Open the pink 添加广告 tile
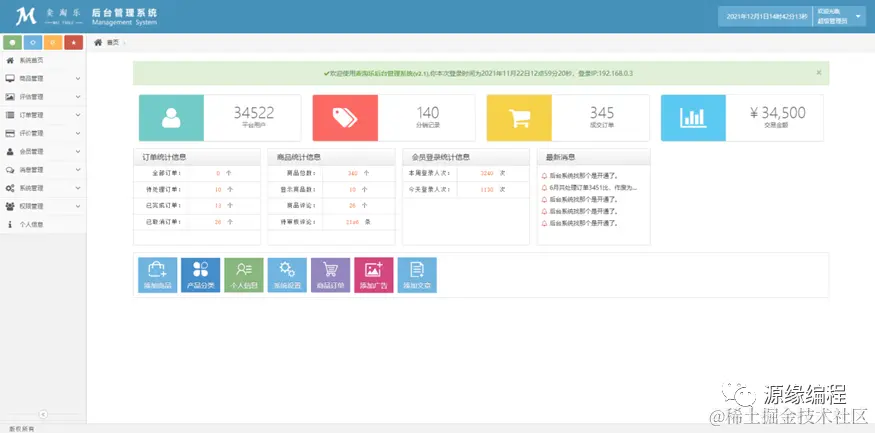 374,275
